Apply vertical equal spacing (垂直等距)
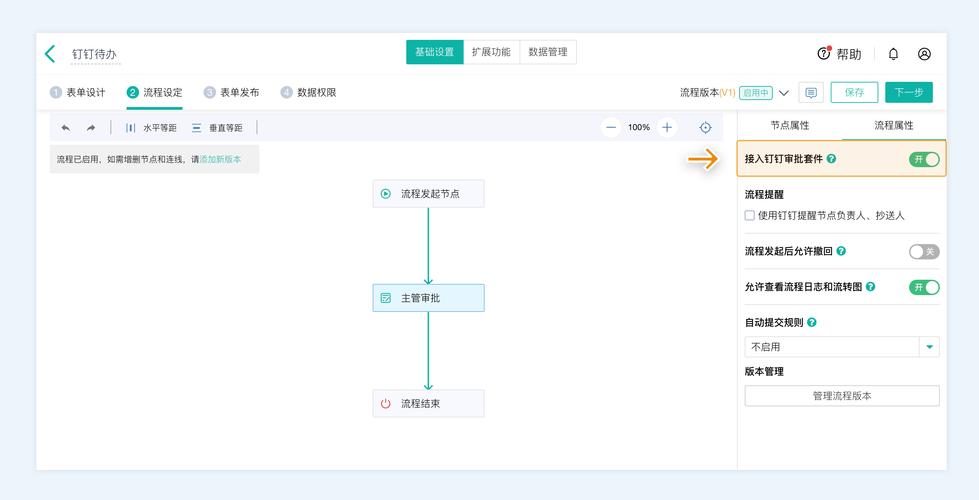Image resolution: width=979 pixels, height=500 pixels. tap(217, 128)
